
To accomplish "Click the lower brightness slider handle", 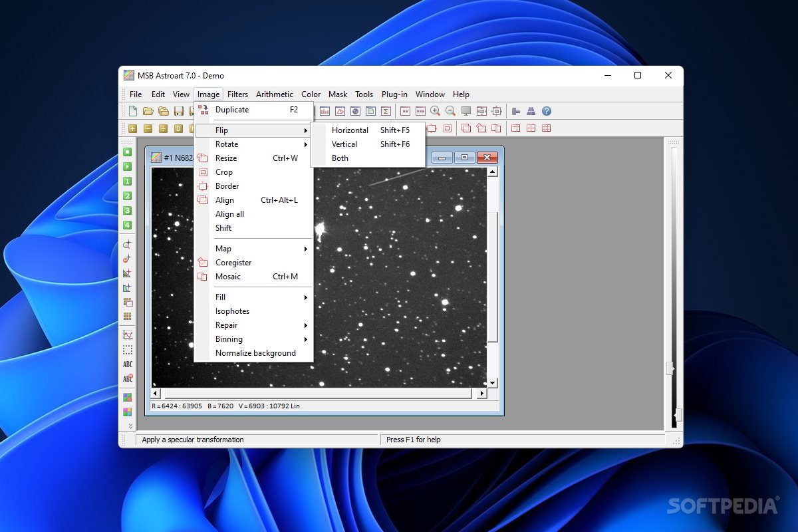I will (677, 416).
